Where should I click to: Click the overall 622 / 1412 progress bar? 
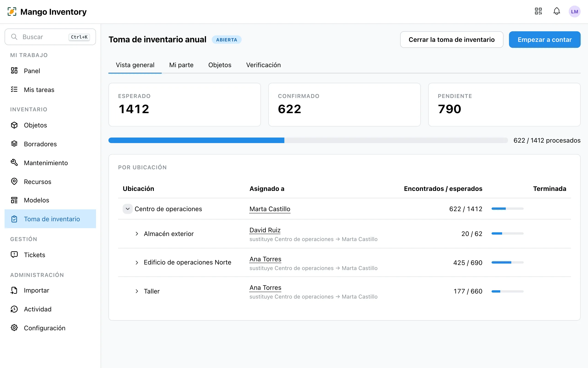pyautogui.click(x=308, y=140)
